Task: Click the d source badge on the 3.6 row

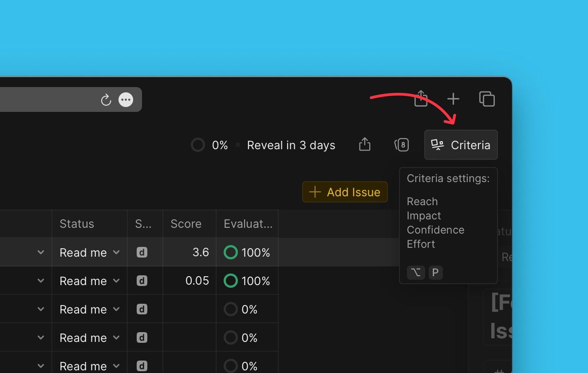Action: coord(143,252)
